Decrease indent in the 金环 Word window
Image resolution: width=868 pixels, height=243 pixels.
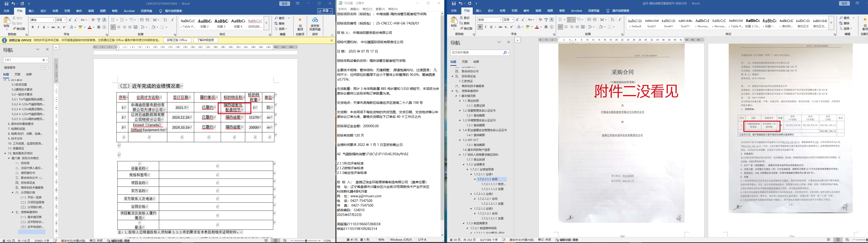pyautogui.click(x=589, y=20)
